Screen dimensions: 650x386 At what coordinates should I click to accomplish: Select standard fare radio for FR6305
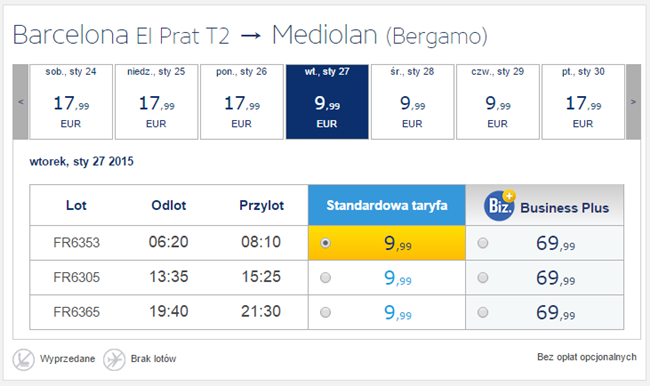coord(325,277)
